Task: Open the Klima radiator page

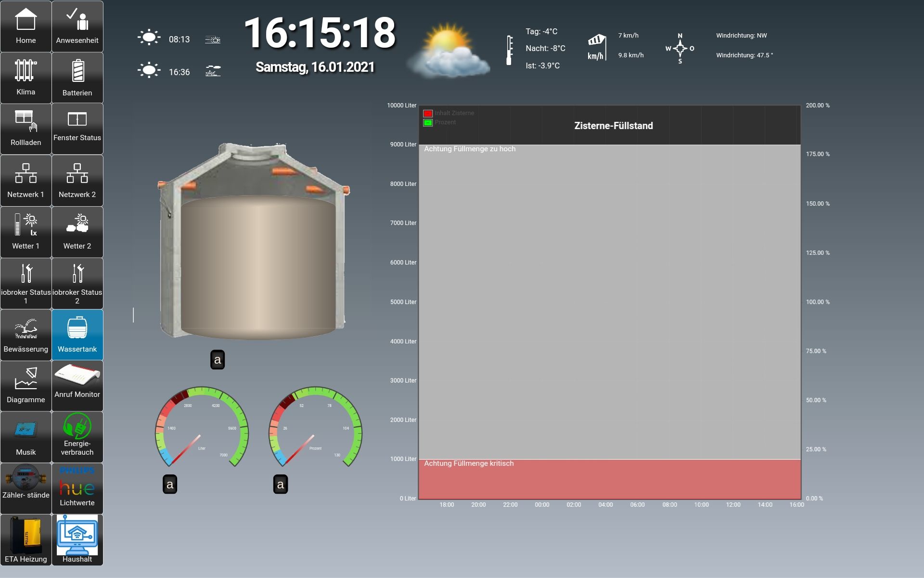Action: [26, 78]
